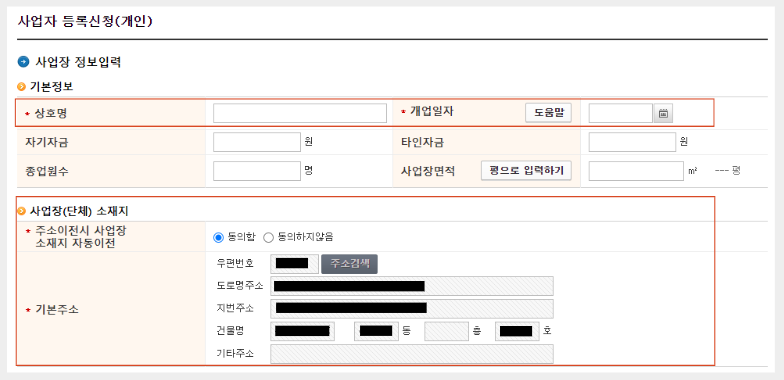Click the 우편번호 postal code field

[x=294, y=264]
